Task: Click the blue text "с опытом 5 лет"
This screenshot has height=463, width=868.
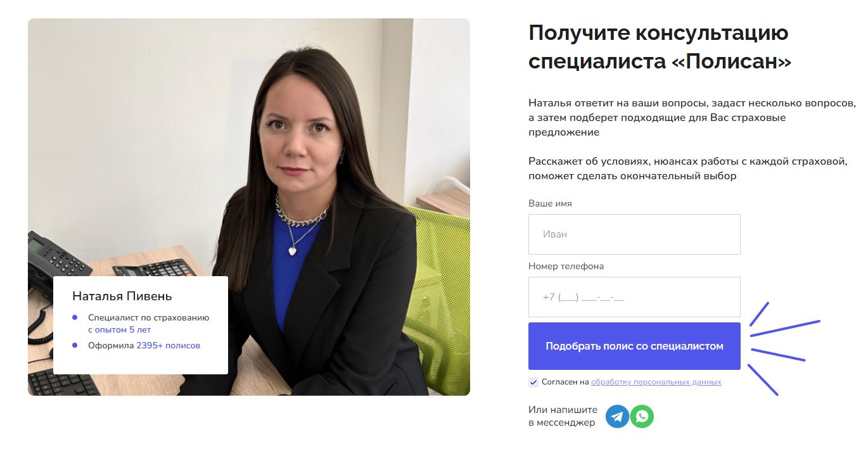Action: click(119, 330)
